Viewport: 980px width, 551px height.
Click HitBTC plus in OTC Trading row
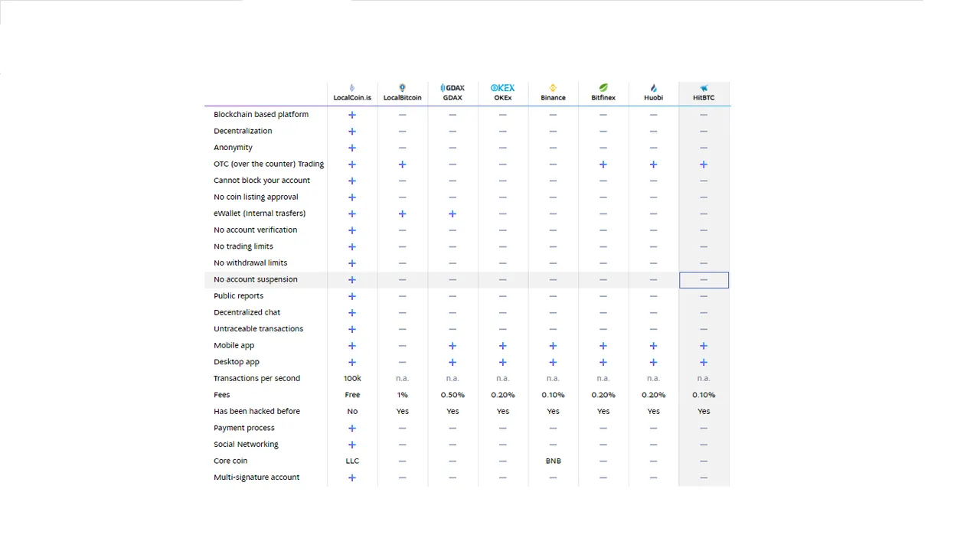coord(704,165)
